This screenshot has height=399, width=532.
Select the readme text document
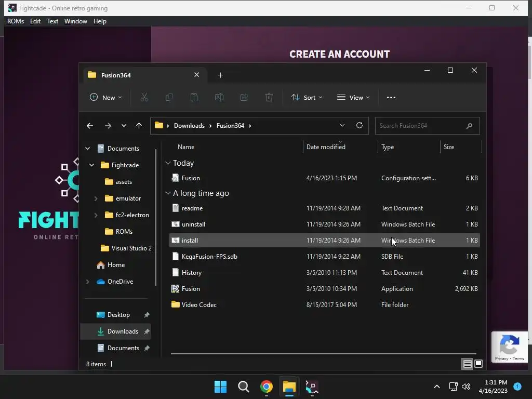pyautogui.click(x=324, y=208)
